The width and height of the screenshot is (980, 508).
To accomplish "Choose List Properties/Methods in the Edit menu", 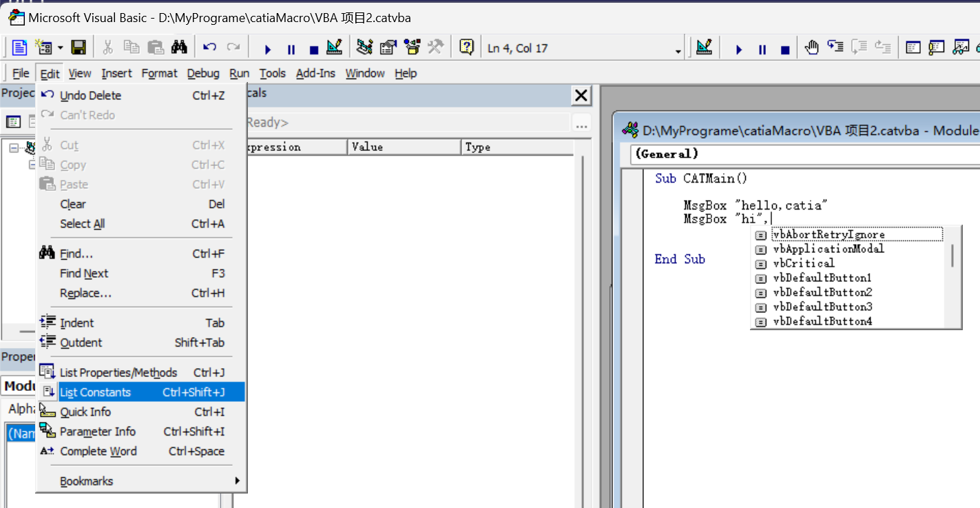I will 141,372.
